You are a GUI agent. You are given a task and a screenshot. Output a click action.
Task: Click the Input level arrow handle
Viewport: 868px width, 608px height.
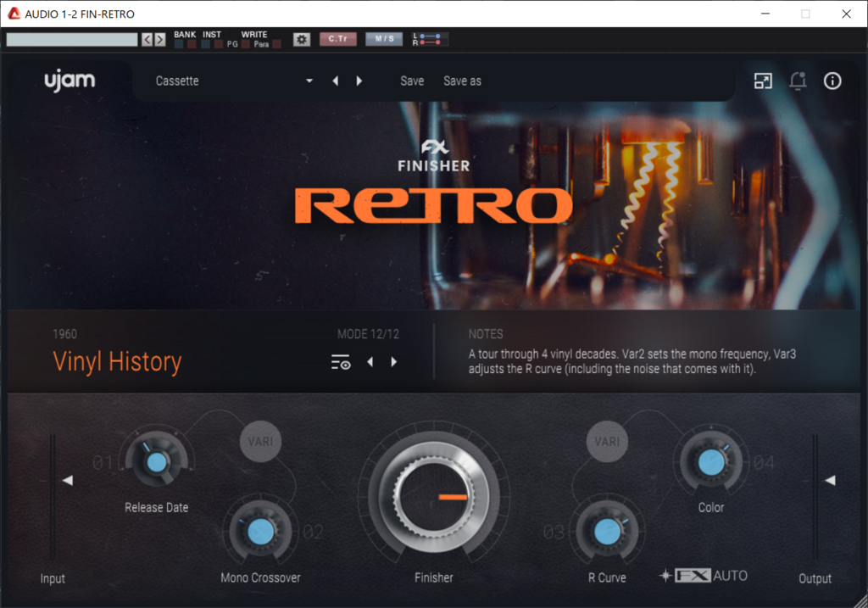pyautogui.click(x=68, y=480)
